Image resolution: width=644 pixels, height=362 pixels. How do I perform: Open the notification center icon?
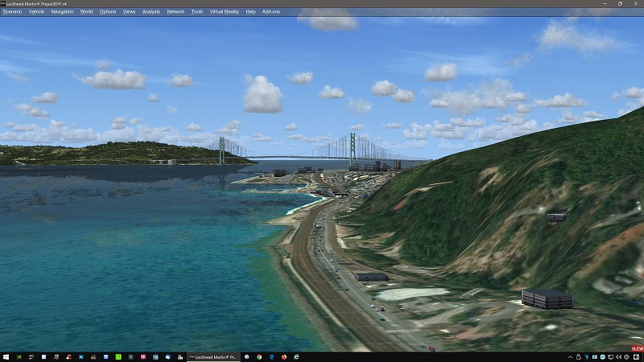click(636, 357)
